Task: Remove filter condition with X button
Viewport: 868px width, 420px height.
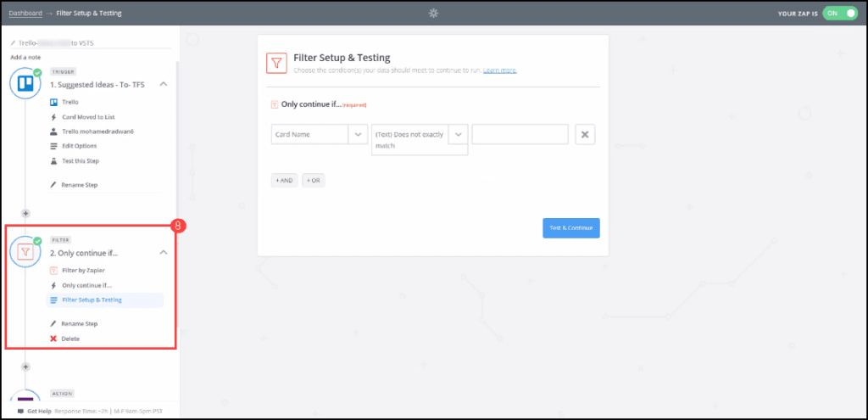Action: click(x=585, y=135)
